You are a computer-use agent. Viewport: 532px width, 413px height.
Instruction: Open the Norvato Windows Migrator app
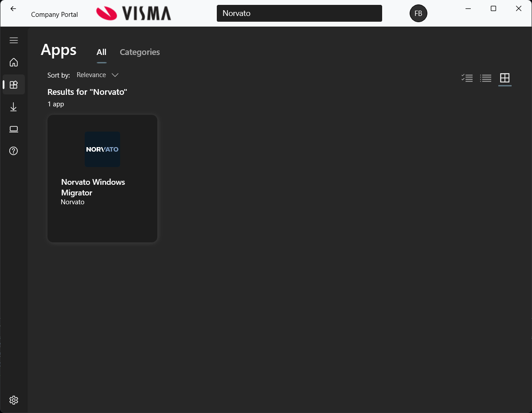(102, 178)
